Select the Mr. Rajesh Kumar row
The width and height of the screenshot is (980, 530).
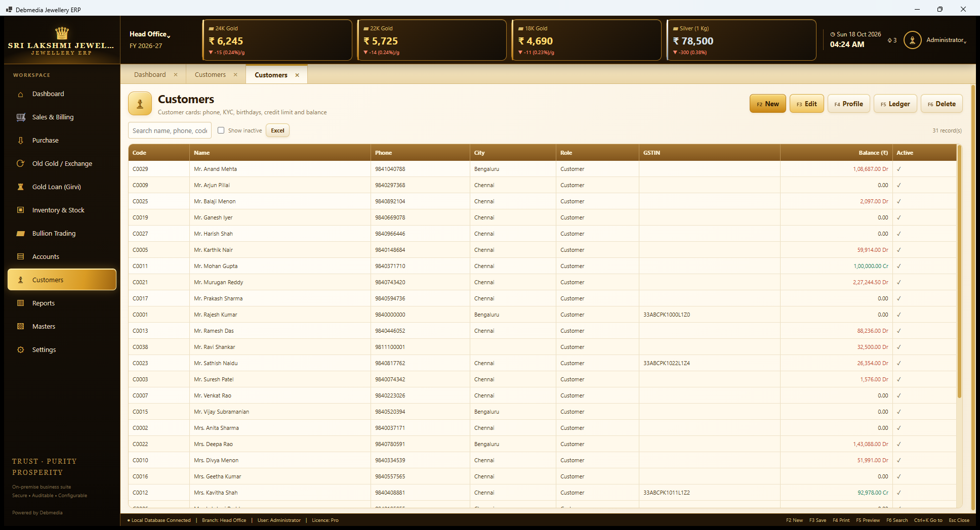543,315
